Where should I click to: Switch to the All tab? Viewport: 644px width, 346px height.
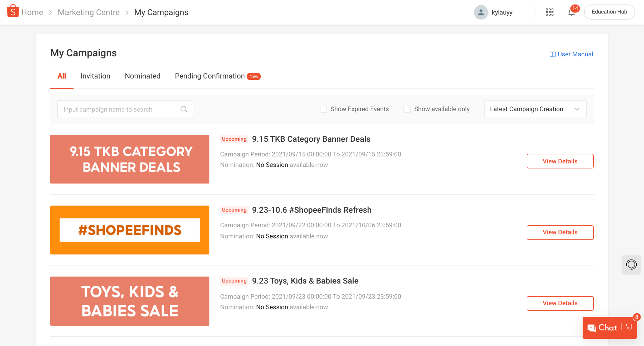(62, 76)
